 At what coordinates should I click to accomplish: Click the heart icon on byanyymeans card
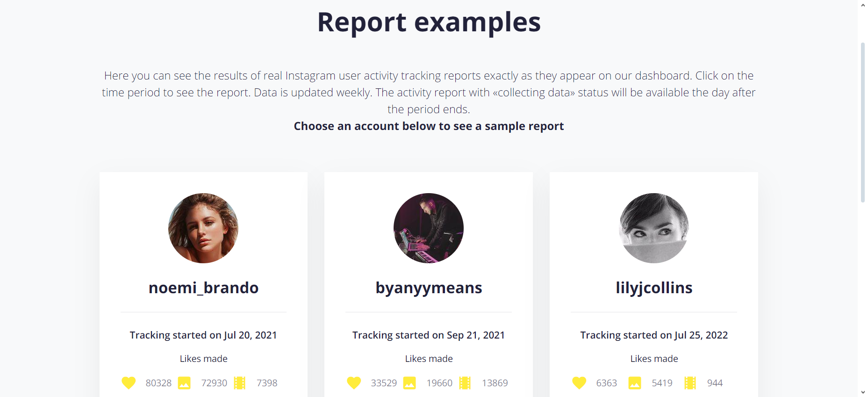point(354,383)
